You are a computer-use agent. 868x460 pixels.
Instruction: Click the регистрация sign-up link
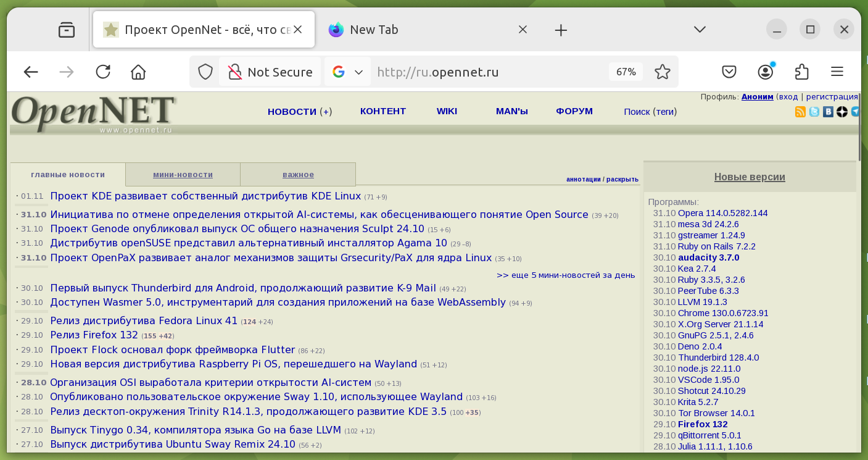pyautogui.click(x=832, y=97)
